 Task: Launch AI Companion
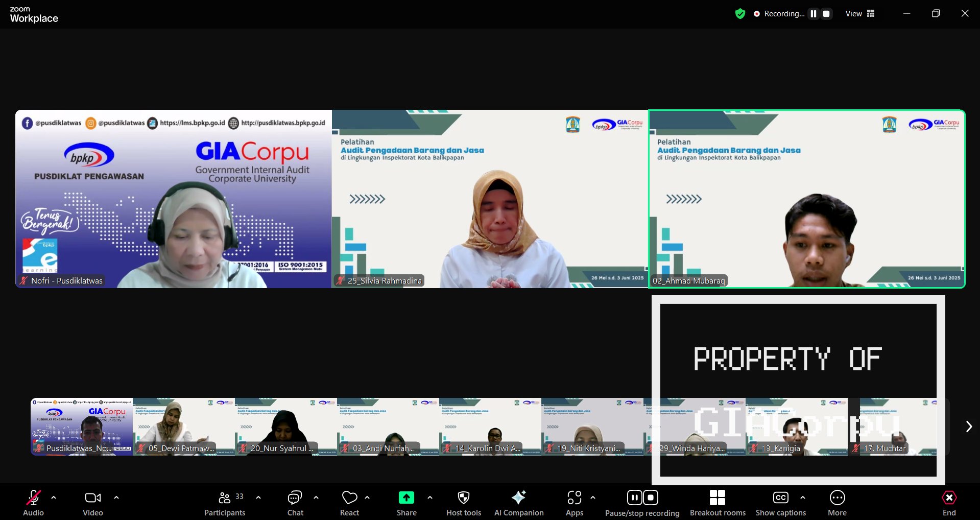pos(519,503)
